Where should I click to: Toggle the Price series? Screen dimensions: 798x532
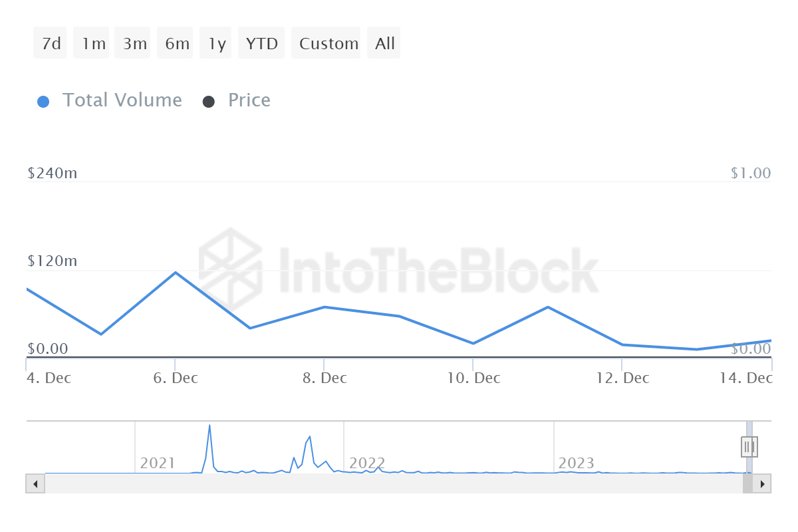[x=249, y=100]
